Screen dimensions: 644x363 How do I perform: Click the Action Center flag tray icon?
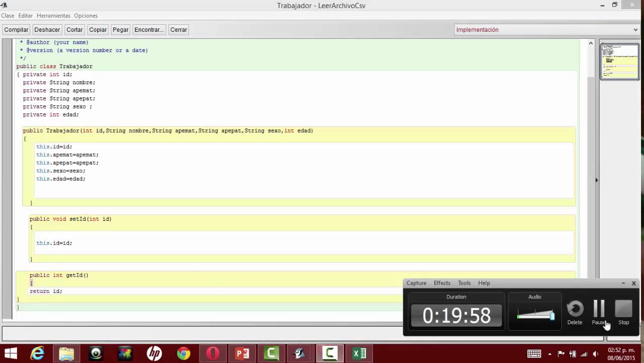pyautogui.click(x=561, y=354)
